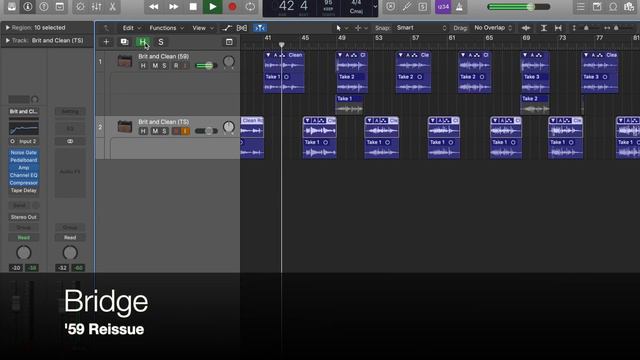Open the Note Pads

(x=597, y=7)
